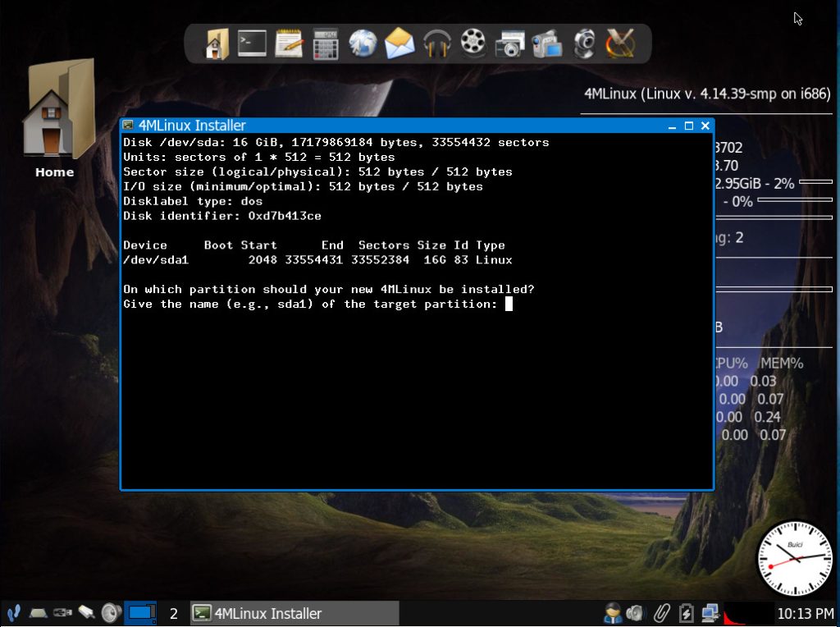840x627 pixels.
Task: Click the 10:13 PM taskbar clock
Action: tap(805, 613)
